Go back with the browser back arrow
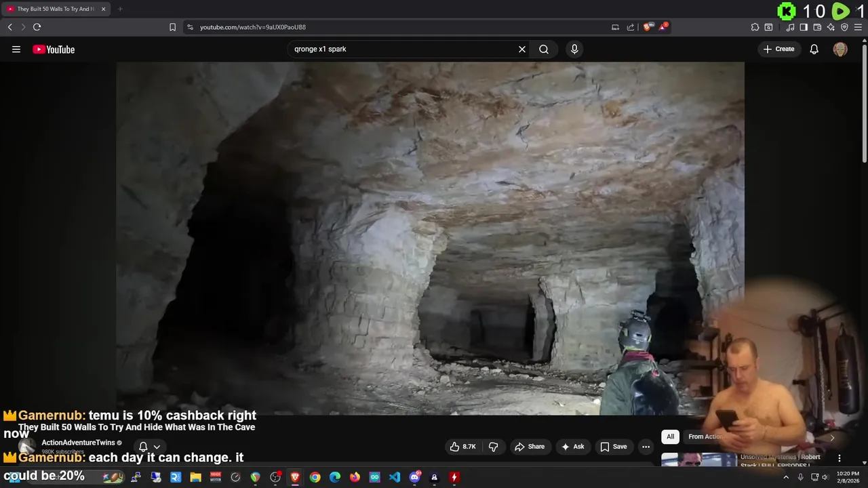Screen dimensions: 868x488 [x=9, y=27]
